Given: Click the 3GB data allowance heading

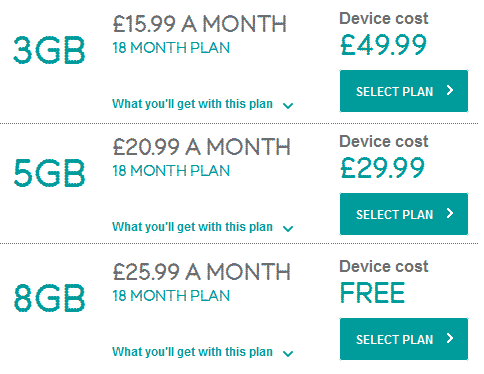Looking at the screenshot, I should 49,50.
